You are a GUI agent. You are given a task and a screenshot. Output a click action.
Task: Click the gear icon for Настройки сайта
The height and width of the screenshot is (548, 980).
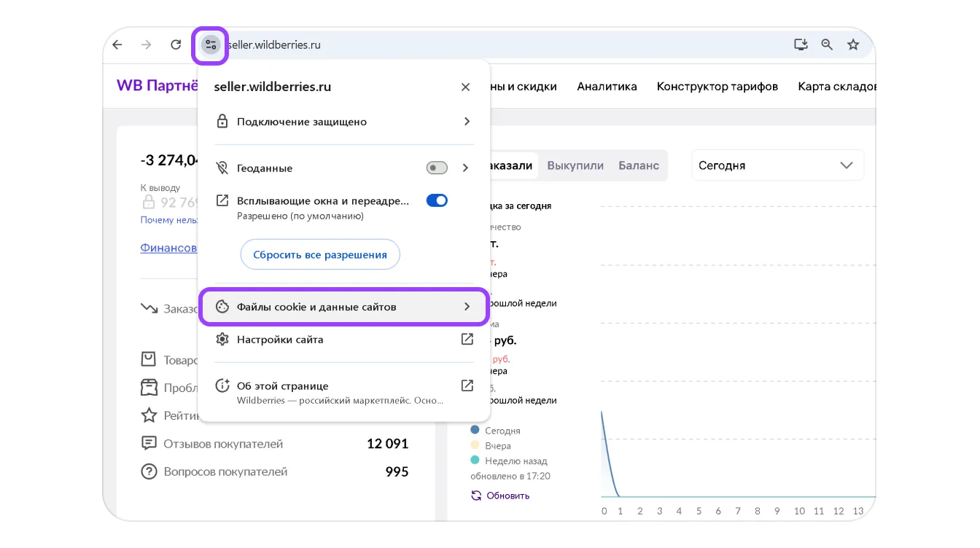point(222,340)
